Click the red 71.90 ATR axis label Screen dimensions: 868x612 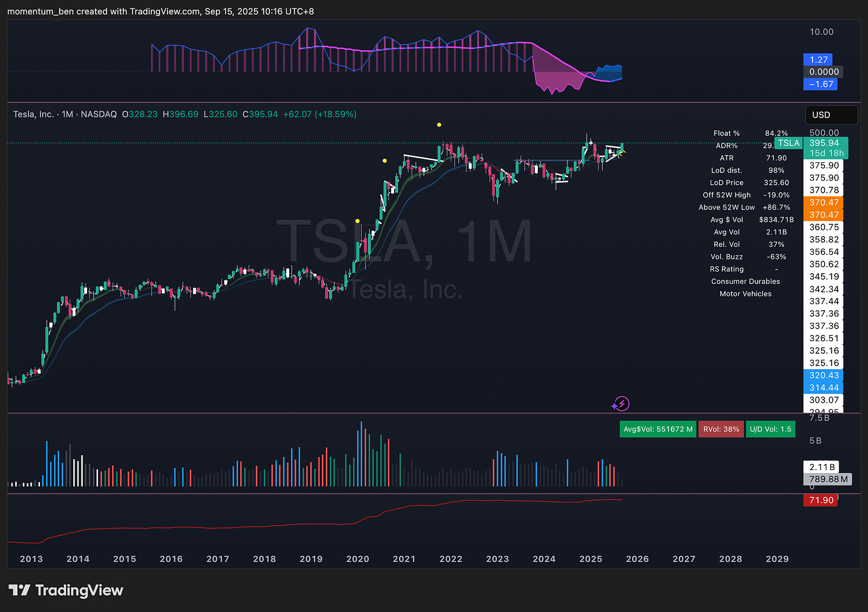pos(821,500)
